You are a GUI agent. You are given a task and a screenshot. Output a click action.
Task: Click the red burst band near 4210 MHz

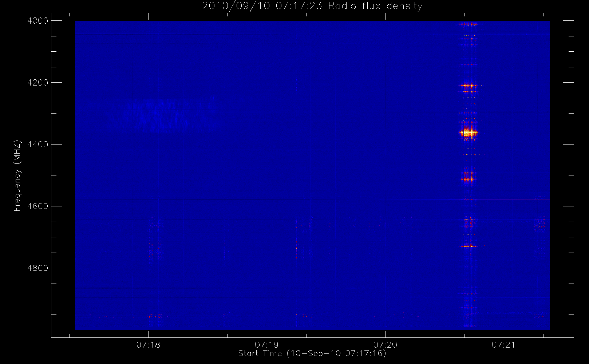(x=468, y=86)
